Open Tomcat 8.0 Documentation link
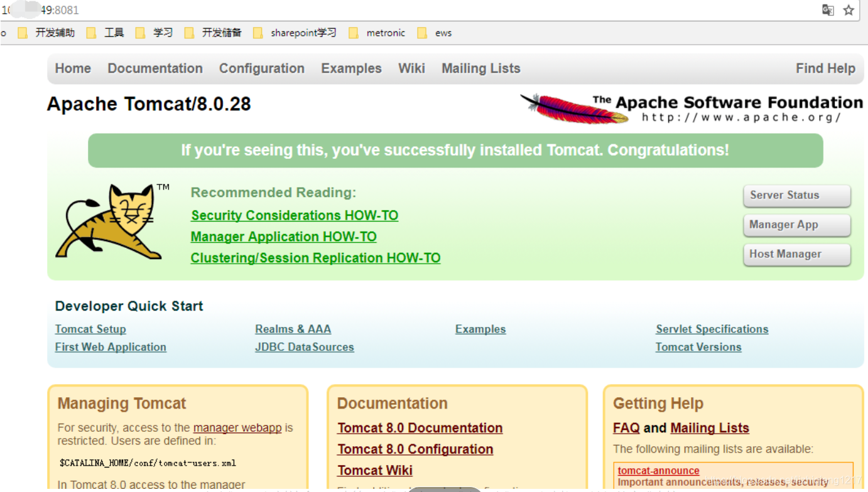The image size is (868, 492). [420, 428]
